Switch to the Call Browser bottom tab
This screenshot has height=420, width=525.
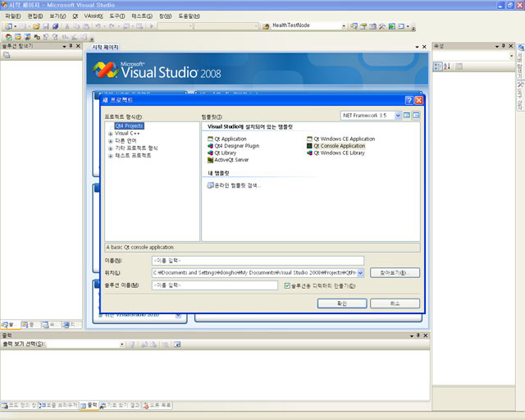pyautogui.click(x=58, y=405)
